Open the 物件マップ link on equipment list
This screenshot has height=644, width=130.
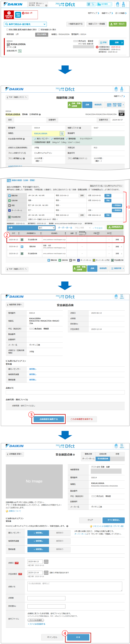click(93, 13)
